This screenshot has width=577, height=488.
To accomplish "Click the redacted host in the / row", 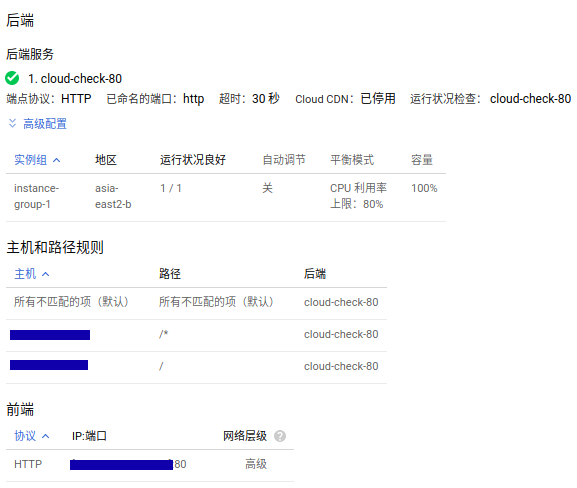I will 49,365.
